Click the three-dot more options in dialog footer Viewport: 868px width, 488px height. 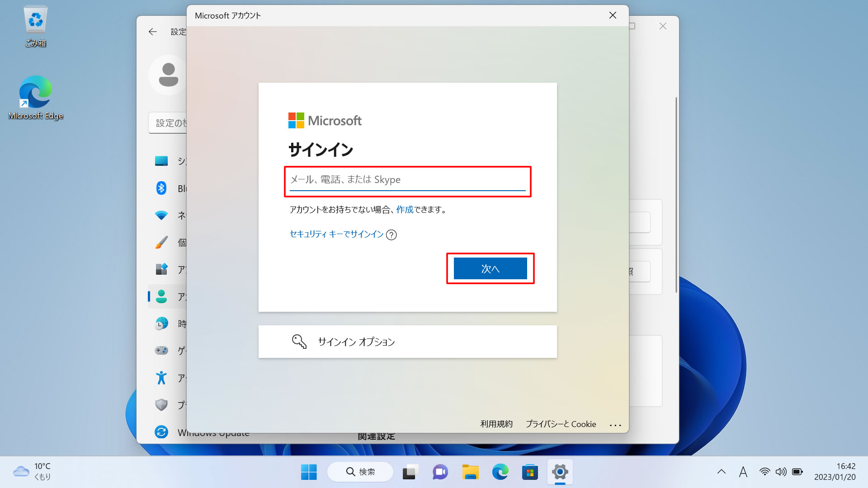pyautogui.click(x=615, y=425)
